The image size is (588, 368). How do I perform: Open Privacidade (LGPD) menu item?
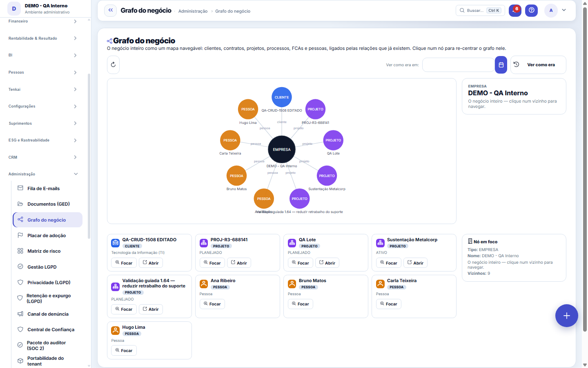(x=48, y=283)
